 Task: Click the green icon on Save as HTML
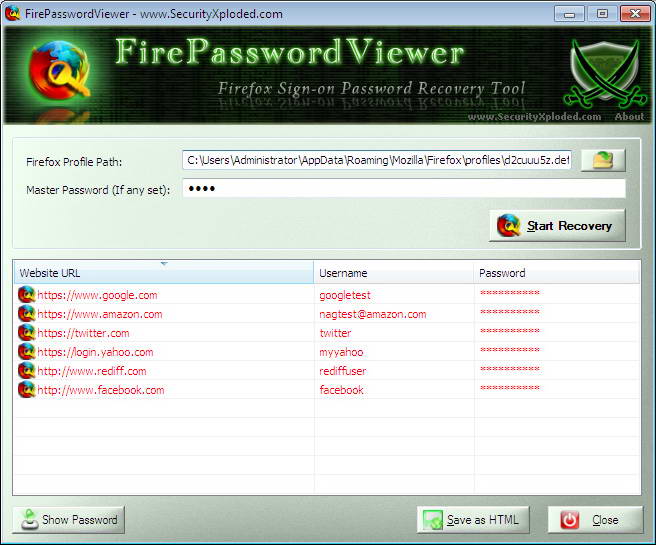point(433,520)
